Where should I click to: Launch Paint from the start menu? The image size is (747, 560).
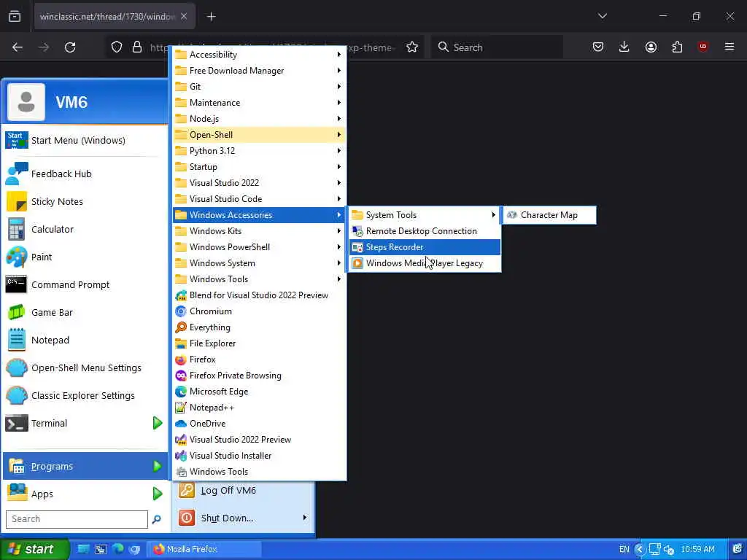point(85,257)
